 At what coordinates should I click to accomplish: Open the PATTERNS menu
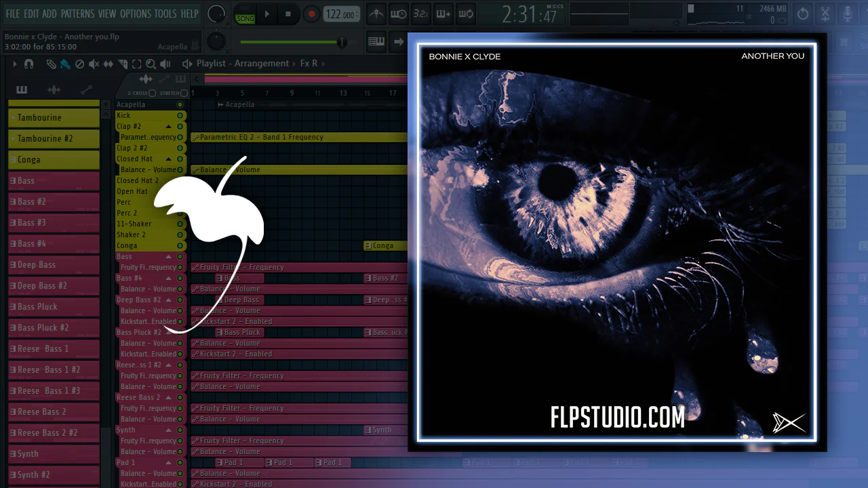coord(77,14)
